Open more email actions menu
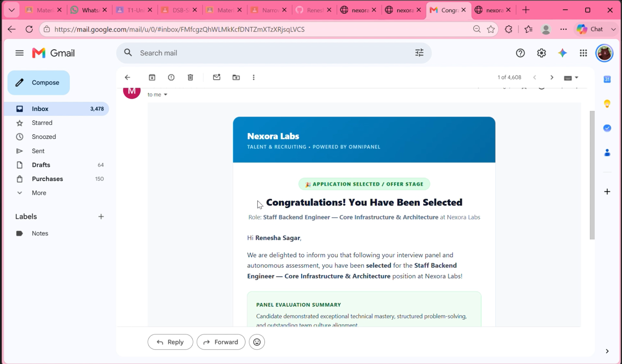This screenshot has height=364, width=622. (x=254, y=77)
